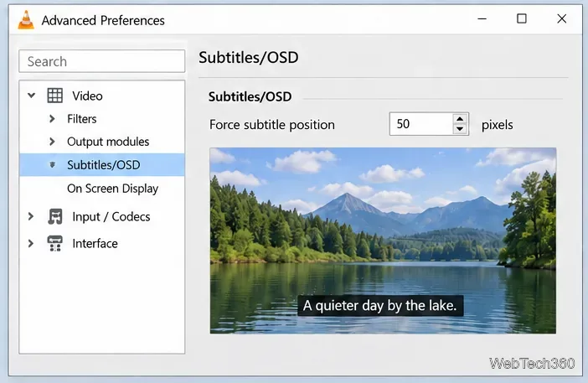The height and width of the screenshot is (383, 588).
Task: Click the lake preview image
Action: pos(383,241)
